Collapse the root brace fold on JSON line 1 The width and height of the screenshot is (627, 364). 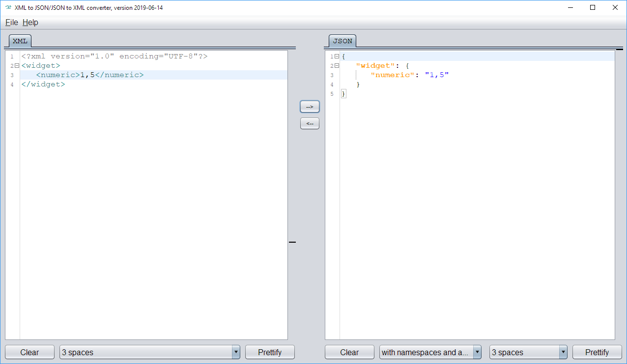coord(337,56)
